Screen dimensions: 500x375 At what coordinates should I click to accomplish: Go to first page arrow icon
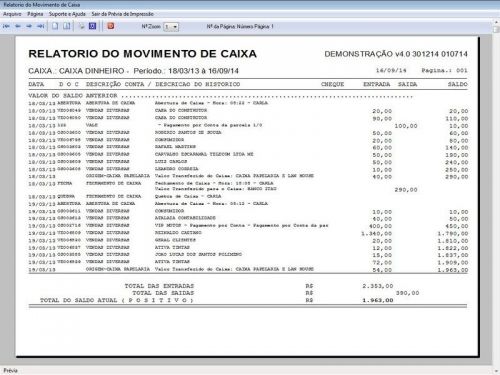pos(6,26)
